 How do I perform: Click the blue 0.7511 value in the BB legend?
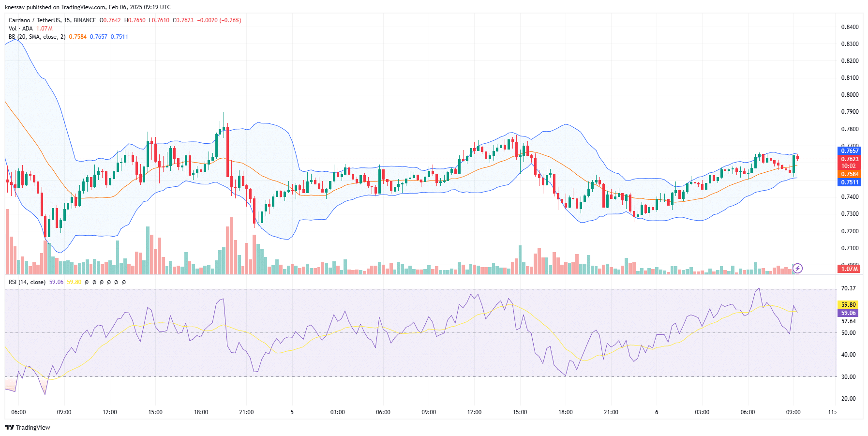[x=120, y=37]
